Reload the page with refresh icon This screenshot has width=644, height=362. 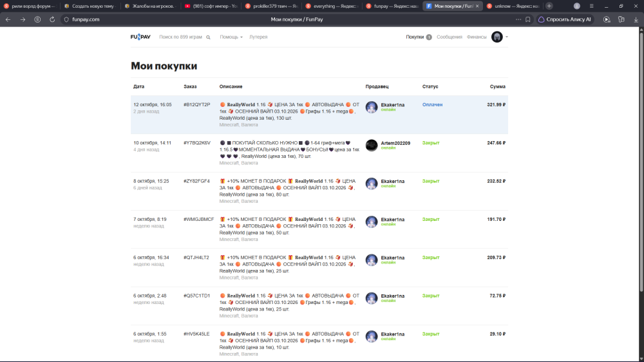[x=52, y=19]
